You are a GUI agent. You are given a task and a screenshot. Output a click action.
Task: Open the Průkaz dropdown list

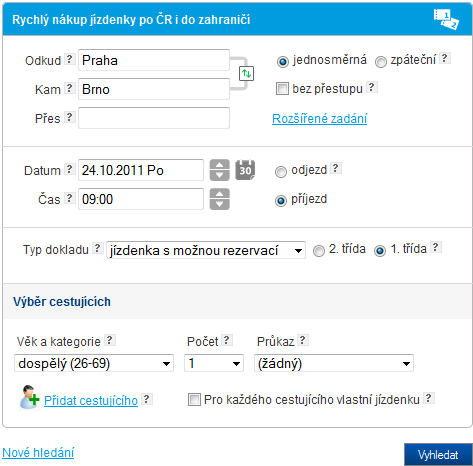click(334, 363)
